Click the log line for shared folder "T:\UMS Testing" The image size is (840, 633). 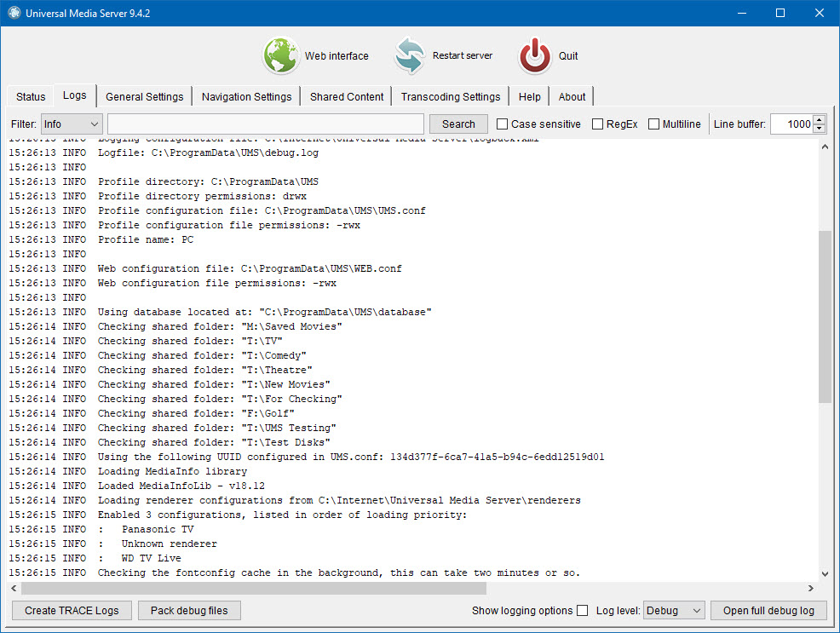[x=172, y=428]
